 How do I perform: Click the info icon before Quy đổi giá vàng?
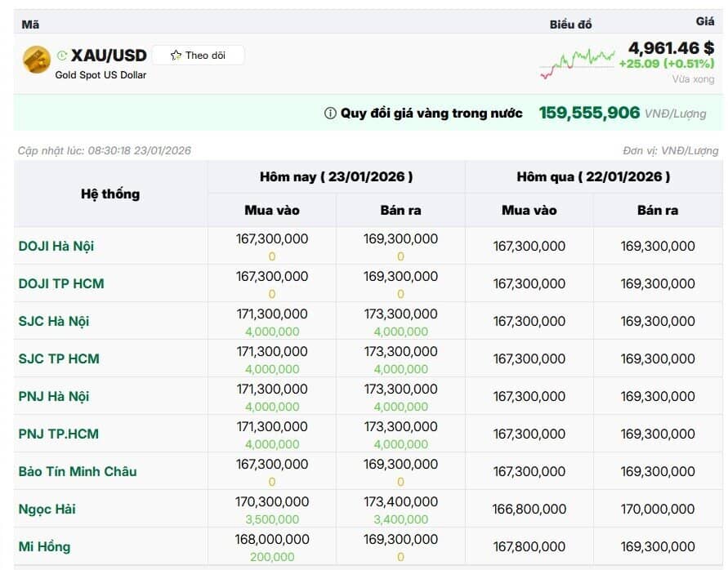click(x=330, y=114)
